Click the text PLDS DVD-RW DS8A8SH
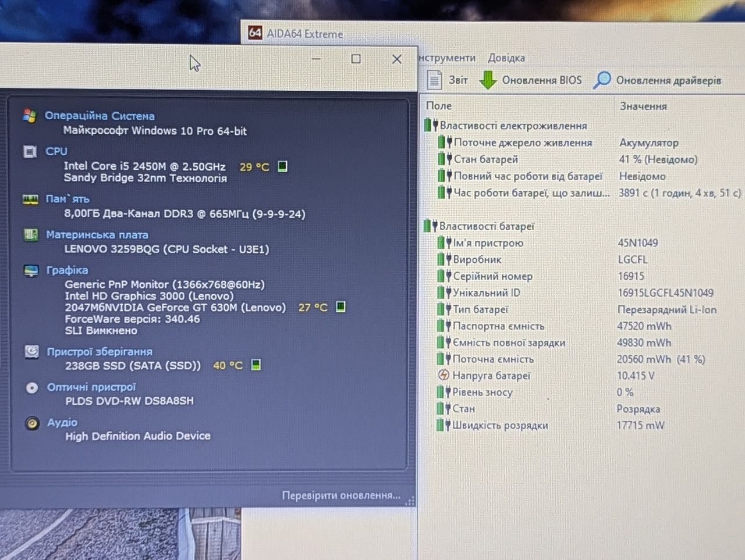The image size is (745, 560). click(x=129, y=401)
